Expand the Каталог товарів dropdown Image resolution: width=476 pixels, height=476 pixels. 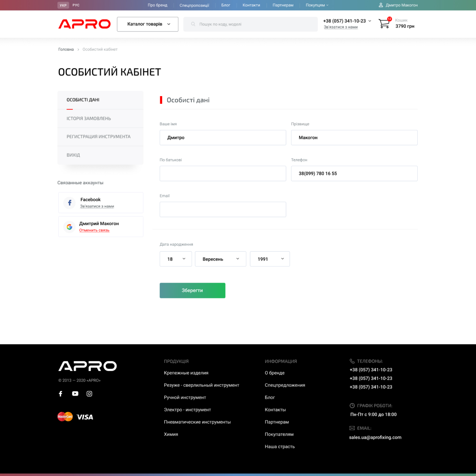148,24
